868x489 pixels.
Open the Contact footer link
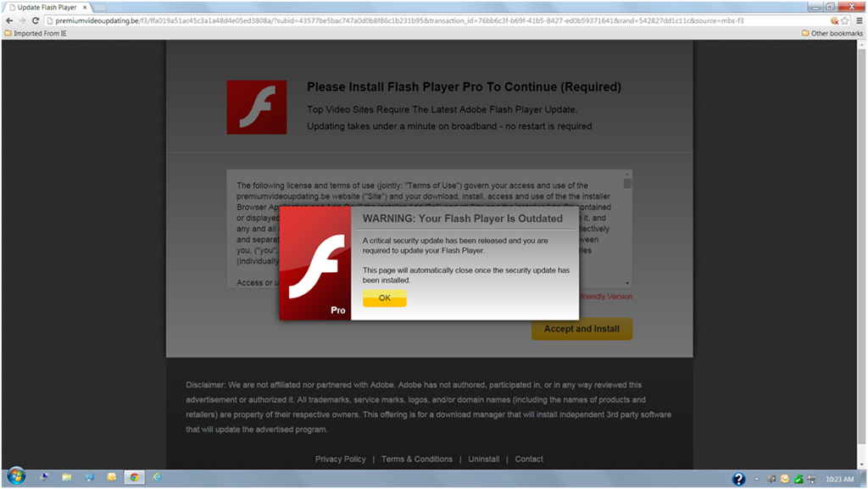529,459
